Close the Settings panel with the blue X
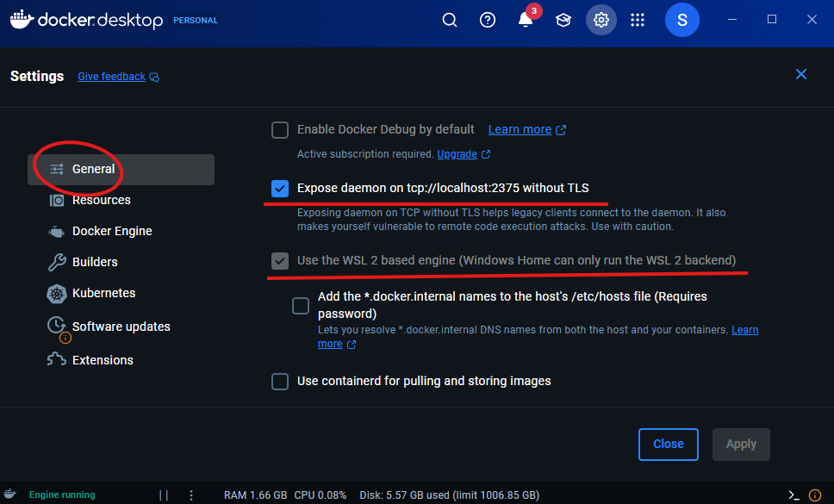 [x=801, y=74]
